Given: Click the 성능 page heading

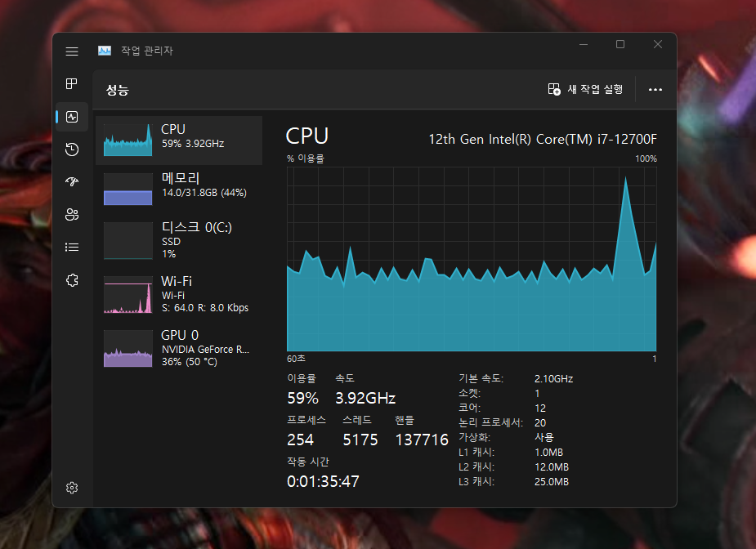Looking at the screenshot, I should pos(117,90).
